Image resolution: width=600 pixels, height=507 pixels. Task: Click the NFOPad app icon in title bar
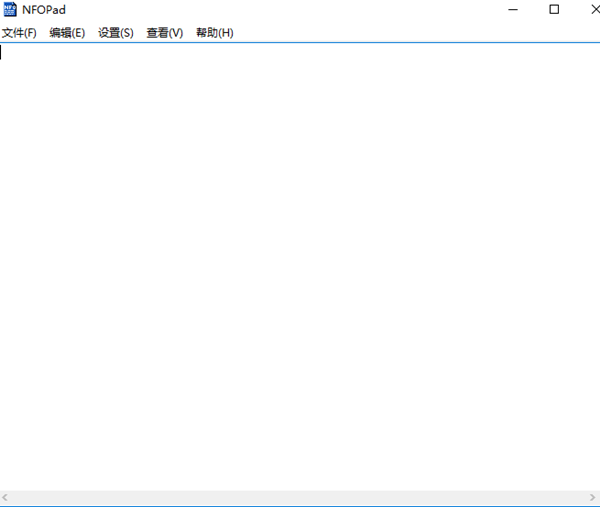coord(10,10)
